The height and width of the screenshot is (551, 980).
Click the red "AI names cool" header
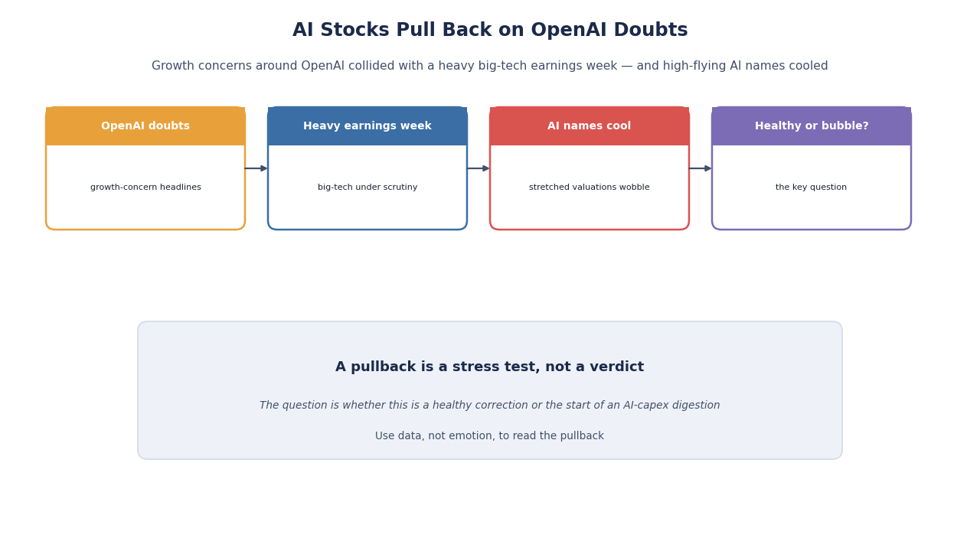point(590,126)
